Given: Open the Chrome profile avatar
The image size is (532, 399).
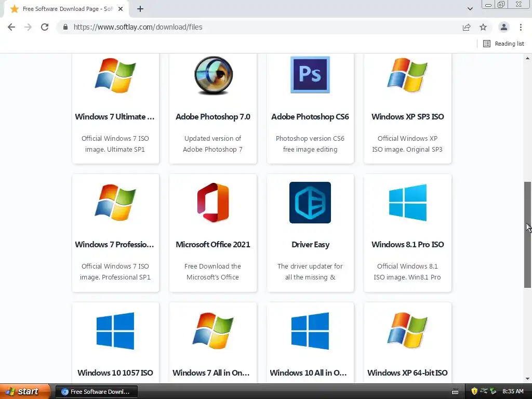Looking at the screenshot, I should pos(504,27).
